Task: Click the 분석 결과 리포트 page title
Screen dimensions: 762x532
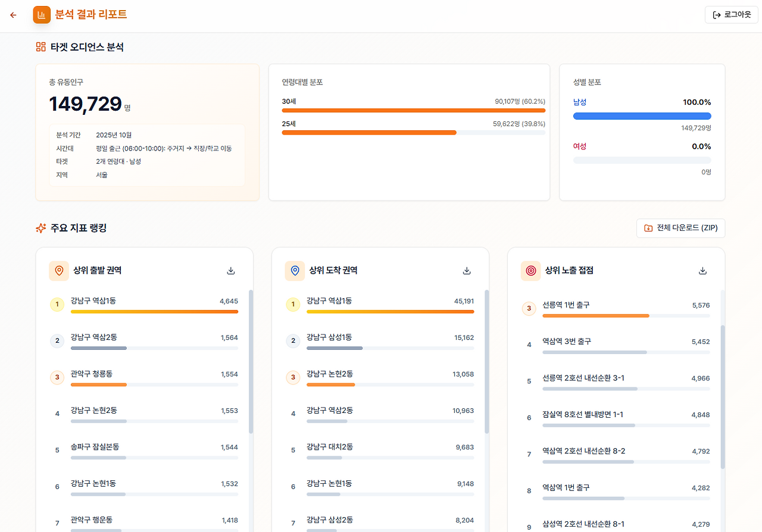Action: 91,15
